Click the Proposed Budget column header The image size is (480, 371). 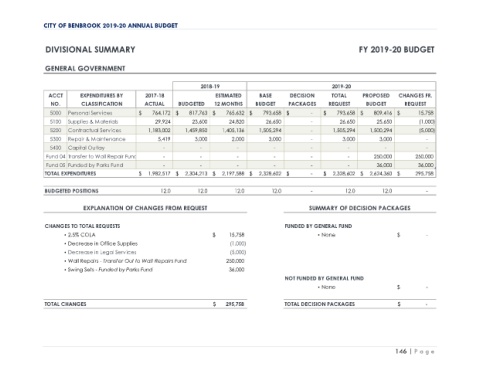[x=376, y=100]
